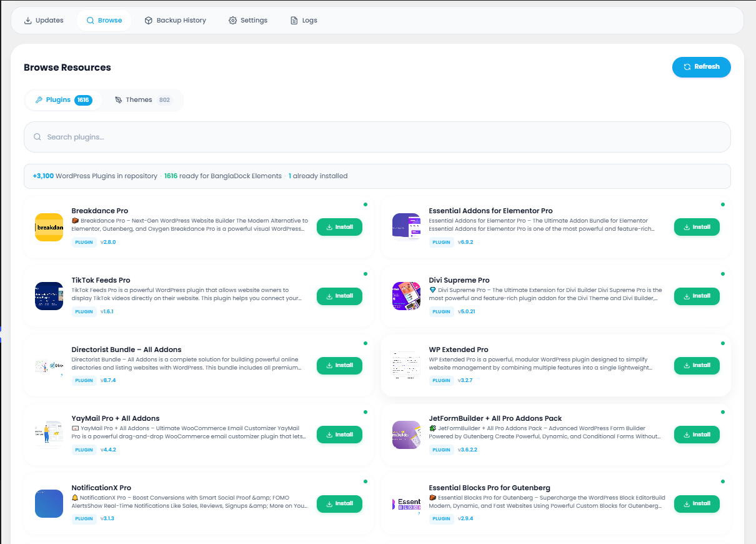
Task: Click the Refresh arrows icon
Action: coord(687,67)
